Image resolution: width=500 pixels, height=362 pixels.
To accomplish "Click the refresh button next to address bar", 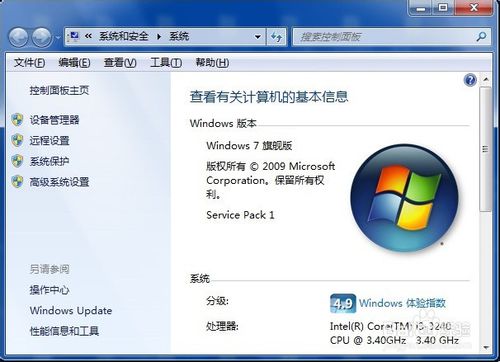I will click(276, 37).
